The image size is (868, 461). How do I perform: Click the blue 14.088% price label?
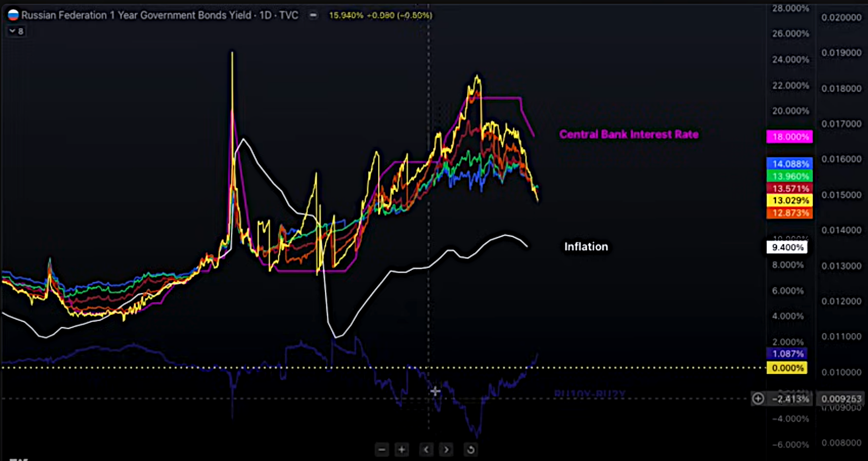[790, 164]
